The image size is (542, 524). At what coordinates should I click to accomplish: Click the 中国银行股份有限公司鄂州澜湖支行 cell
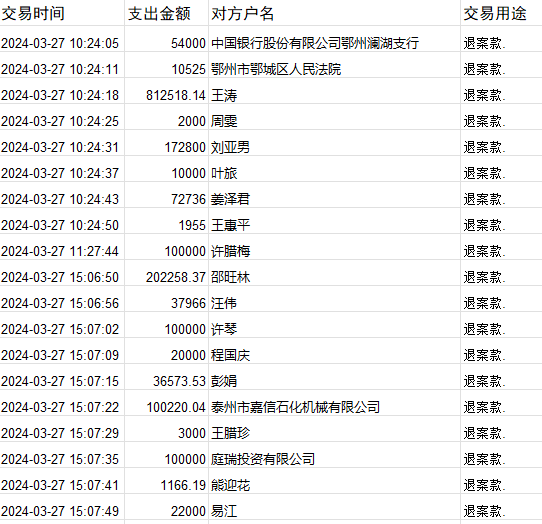[334, 43]
